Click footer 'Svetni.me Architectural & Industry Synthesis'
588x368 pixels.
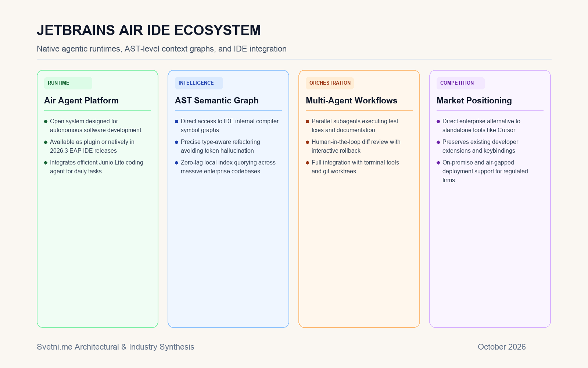coord(115,347)
